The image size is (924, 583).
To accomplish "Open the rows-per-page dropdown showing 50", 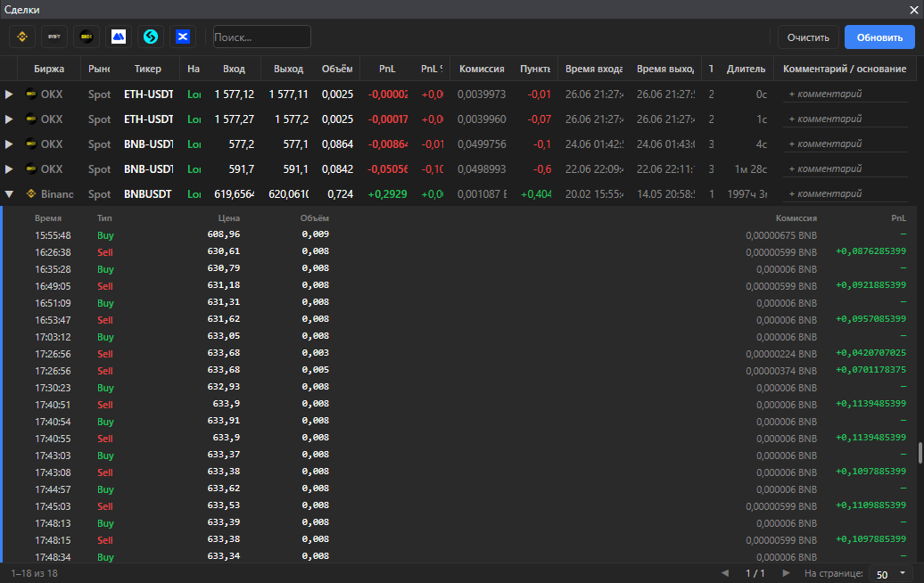I will (890, 574).
